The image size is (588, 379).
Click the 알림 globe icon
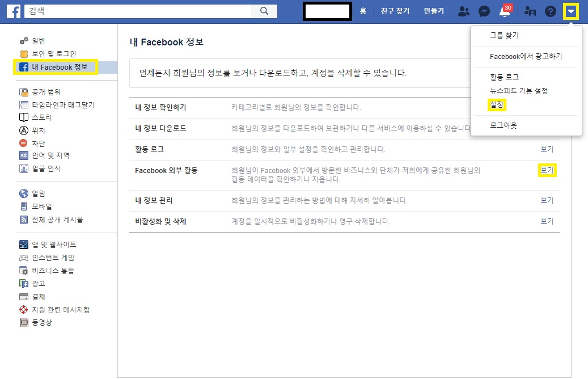coord(24,193)
